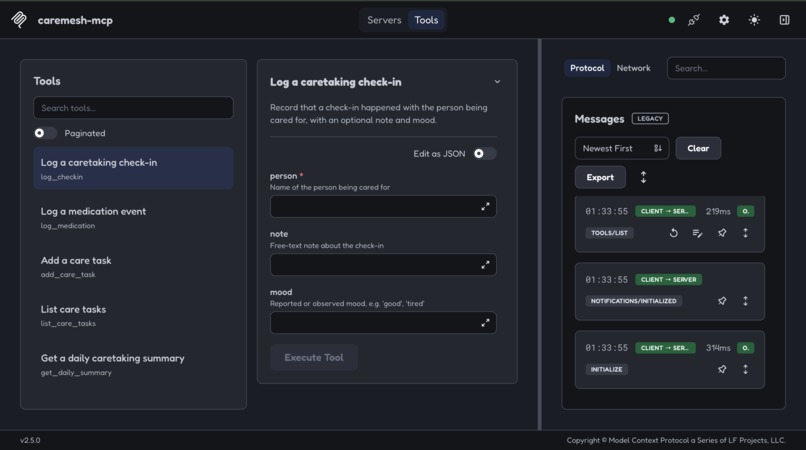The height and width of the screenshot is (450, 806).
Task: Expand the mood input field editor
Action: [x=485, y=323]
